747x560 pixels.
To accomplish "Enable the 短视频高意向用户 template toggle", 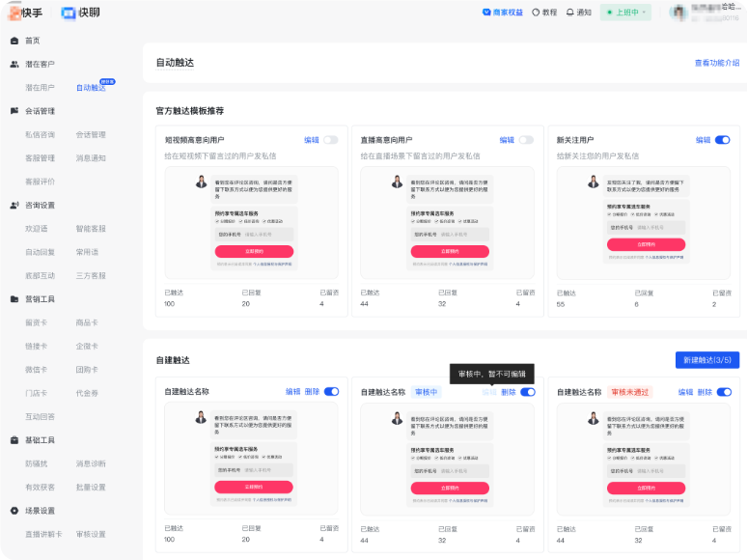I will coord(331,140).
